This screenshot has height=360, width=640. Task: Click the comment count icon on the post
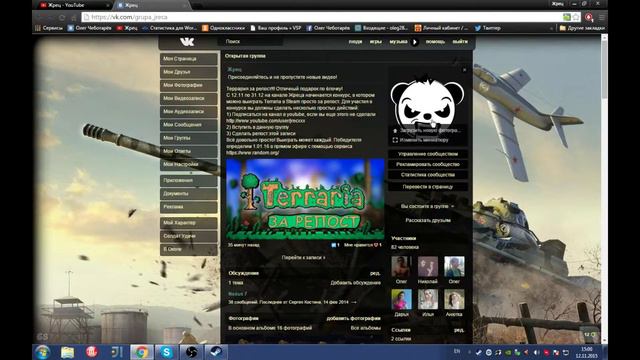[335, 245]
